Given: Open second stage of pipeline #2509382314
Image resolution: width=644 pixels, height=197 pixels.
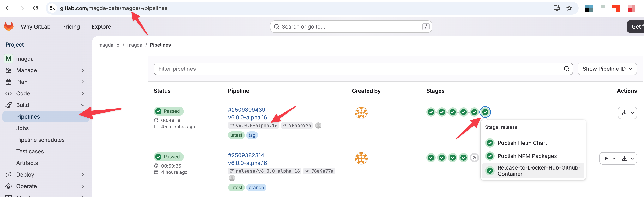Looking at the screenshot, I should (x=442, y=158).
